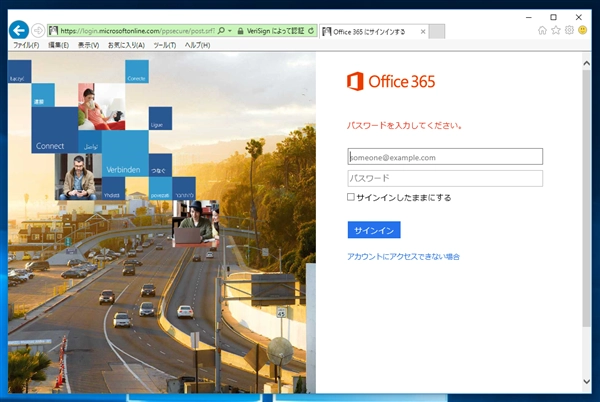Image resolution: width=600 pixels, height=402 pixels.
Task: Open the ヘルプ(H) menu
Action: coord(197,45)
